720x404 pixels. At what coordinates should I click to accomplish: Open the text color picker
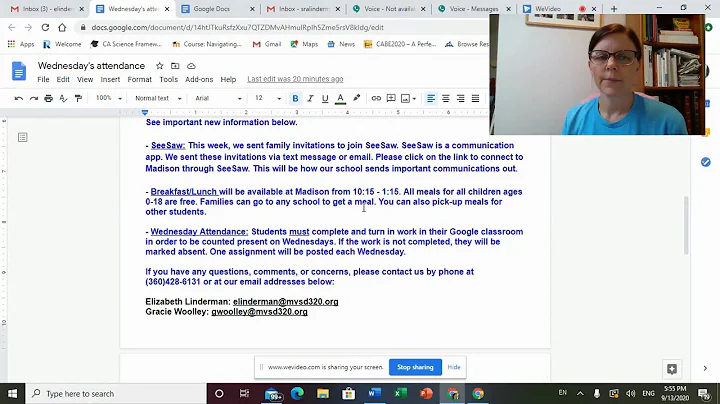pyautogui.click(x=340, y=98)
